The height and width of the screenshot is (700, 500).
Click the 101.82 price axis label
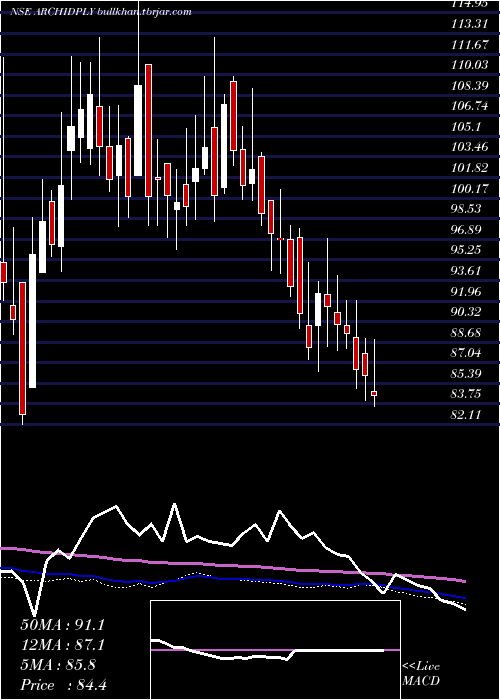[468, 168]
